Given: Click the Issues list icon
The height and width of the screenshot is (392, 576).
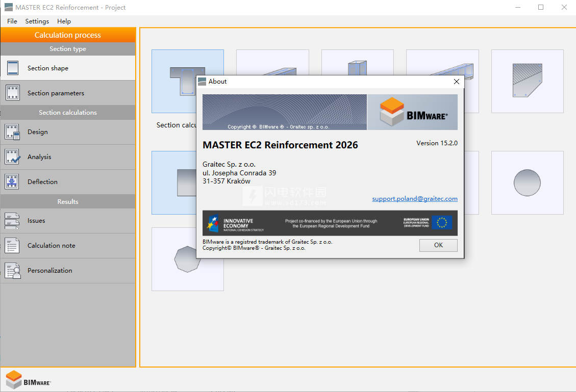Looking at the screenshot, I should pyautogui.click(x=13, y=221).
